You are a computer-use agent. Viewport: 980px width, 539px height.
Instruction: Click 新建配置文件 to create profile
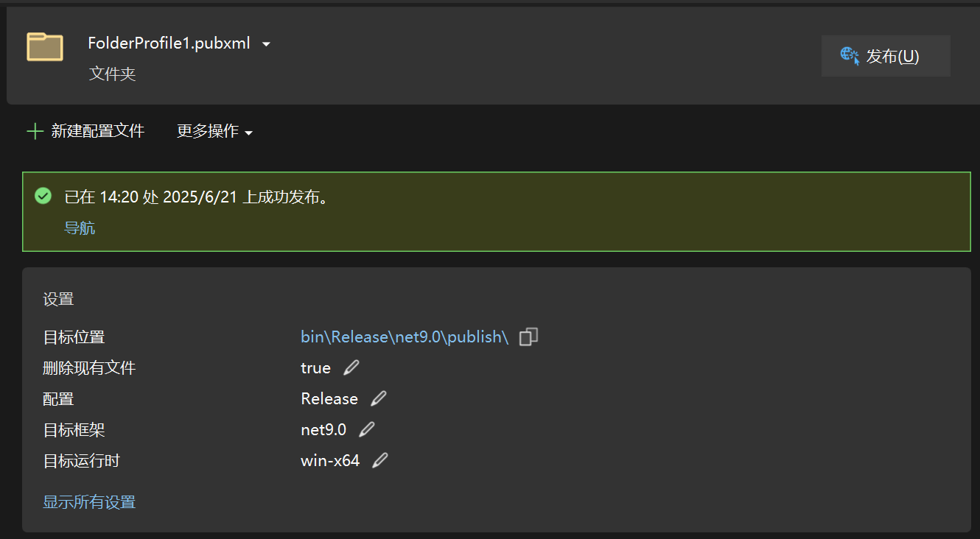coord(97,131)
